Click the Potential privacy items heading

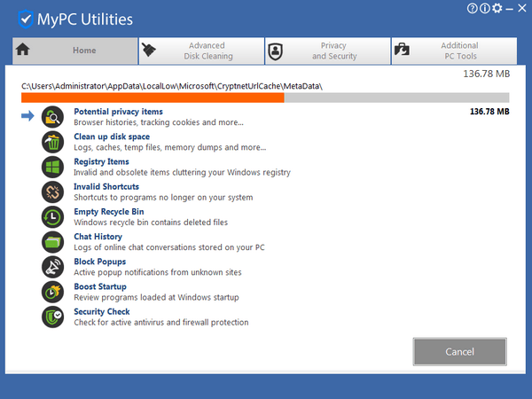pyautogui.click(x=118, y=112)
